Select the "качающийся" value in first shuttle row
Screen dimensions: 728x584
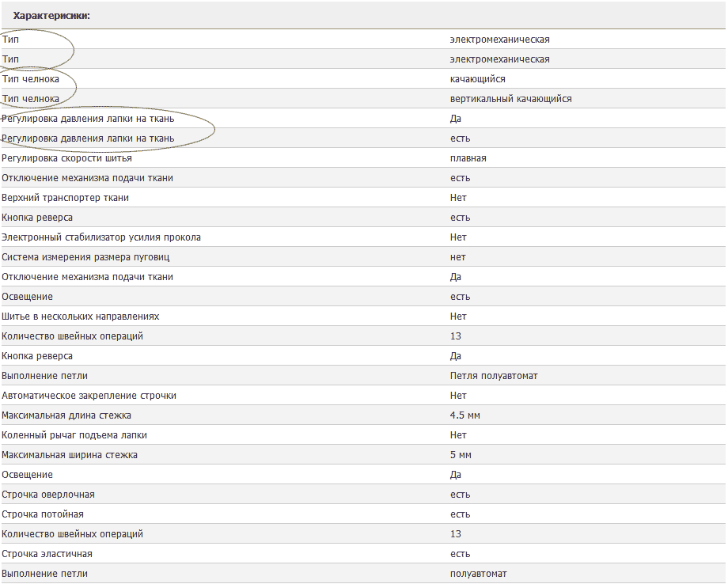pos(477,79)
